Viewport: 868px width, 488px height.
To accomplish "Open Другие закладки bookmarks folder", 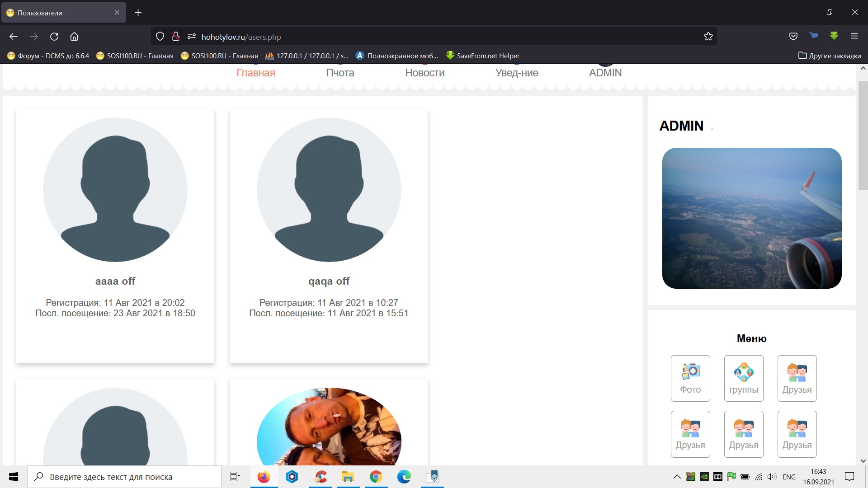I will (x=830, y=56).
